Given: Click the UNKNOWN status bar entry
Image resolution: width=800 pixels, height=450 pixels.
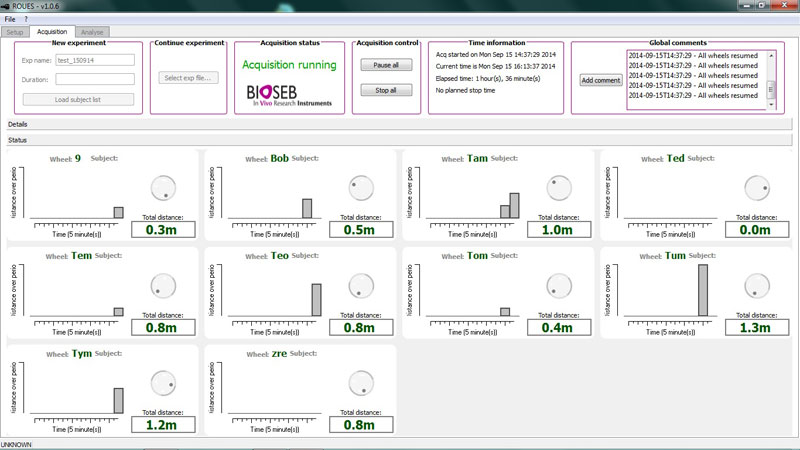Looking at the screenshot, I should [16, 444].
